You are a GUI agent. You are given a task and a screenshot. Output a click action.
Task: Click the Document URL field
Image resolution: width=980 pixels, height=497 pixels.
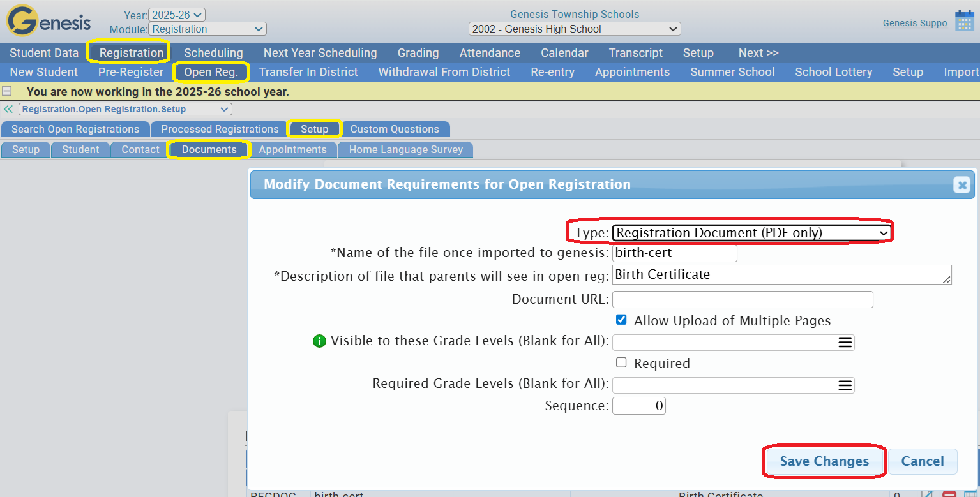click(x=743, y=299)
